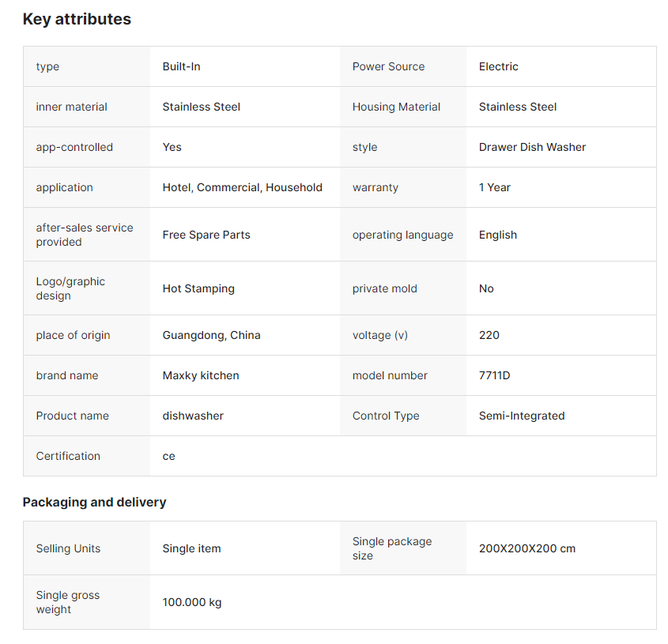Click the Free Spare Parts value
Image resolution: width=668 pixels, height=644 pixels.
point(206,235)
